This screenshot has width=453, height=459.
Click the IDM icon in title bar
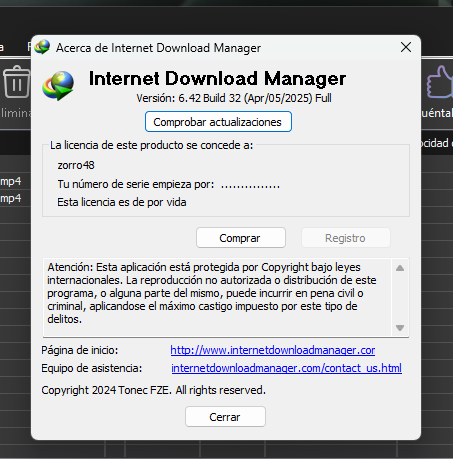click(42, 47)
